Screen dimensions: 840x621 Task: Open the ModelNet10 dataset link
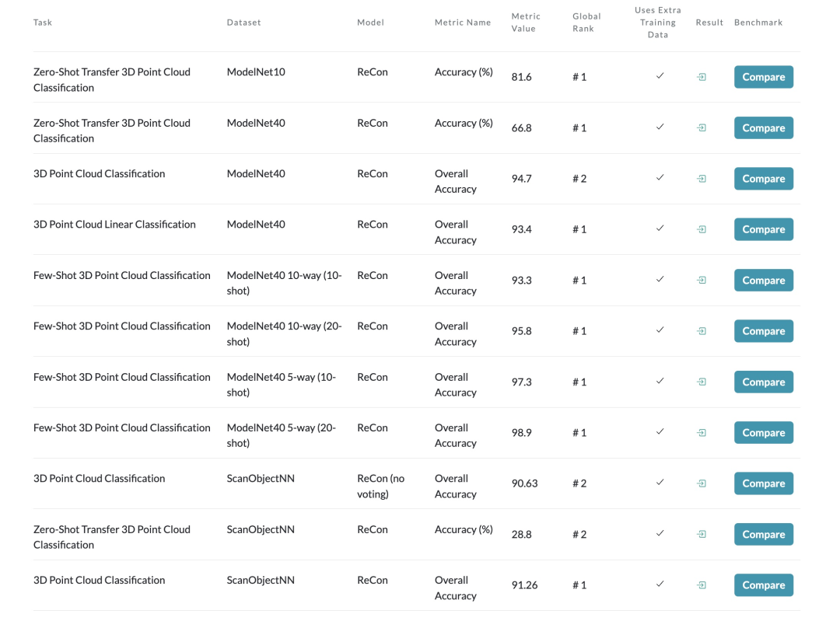pyautogui.click(x=256, y=72)
